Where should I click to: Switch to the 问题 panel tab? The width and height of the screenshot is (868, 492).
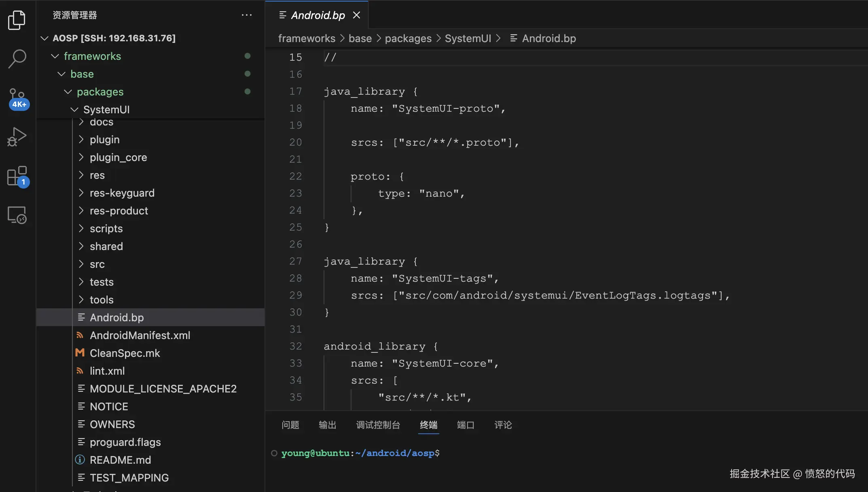click(290, 425)
